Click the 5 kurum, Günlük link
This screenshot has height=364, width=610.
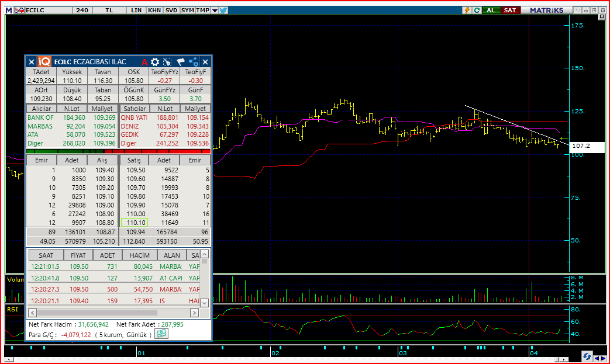click(x=123, y=335)
